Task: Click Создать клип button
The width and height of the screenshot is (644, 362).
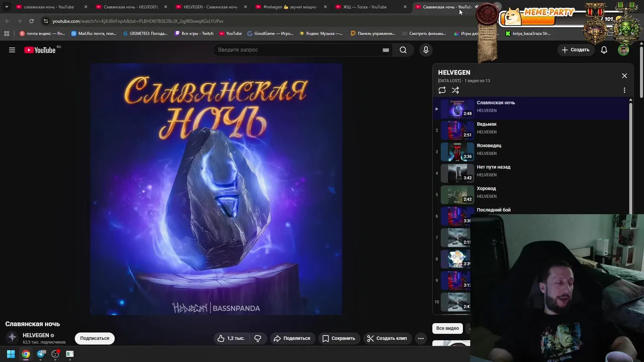Action: pyautogui.click(x=387, y=338)
